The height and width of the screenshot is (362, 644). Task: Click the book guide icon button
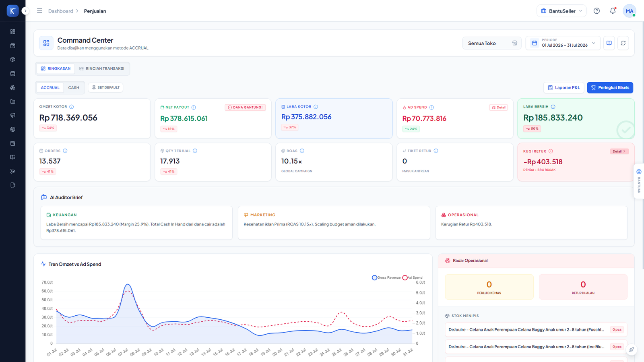point(609,43)
